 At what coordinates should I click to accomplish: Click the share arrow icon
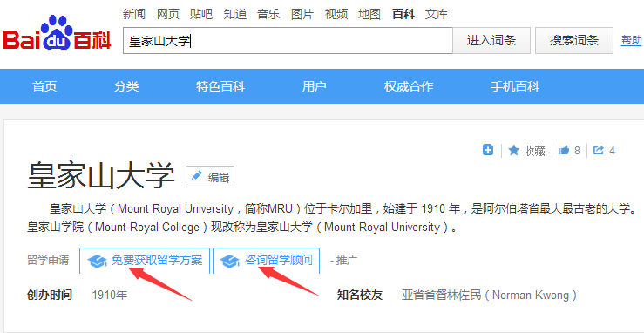pyautogui.click(x=599, y=150)
